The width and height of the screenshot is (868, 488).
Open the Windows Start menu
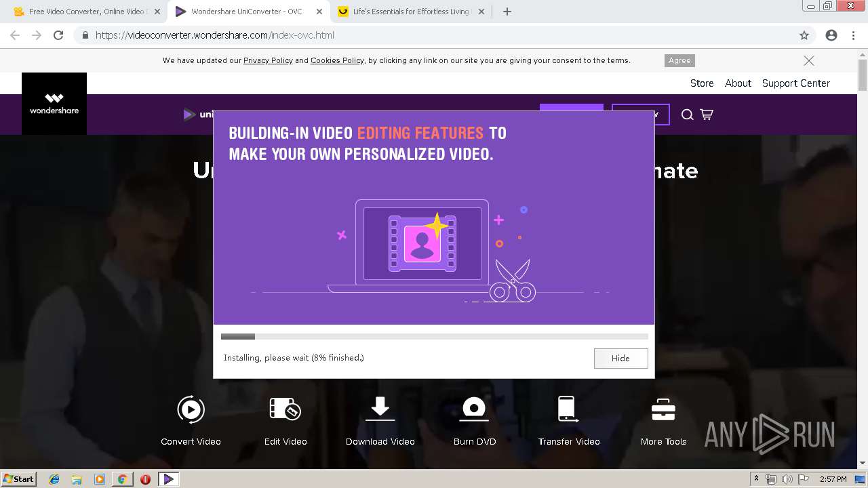point(18,479)
